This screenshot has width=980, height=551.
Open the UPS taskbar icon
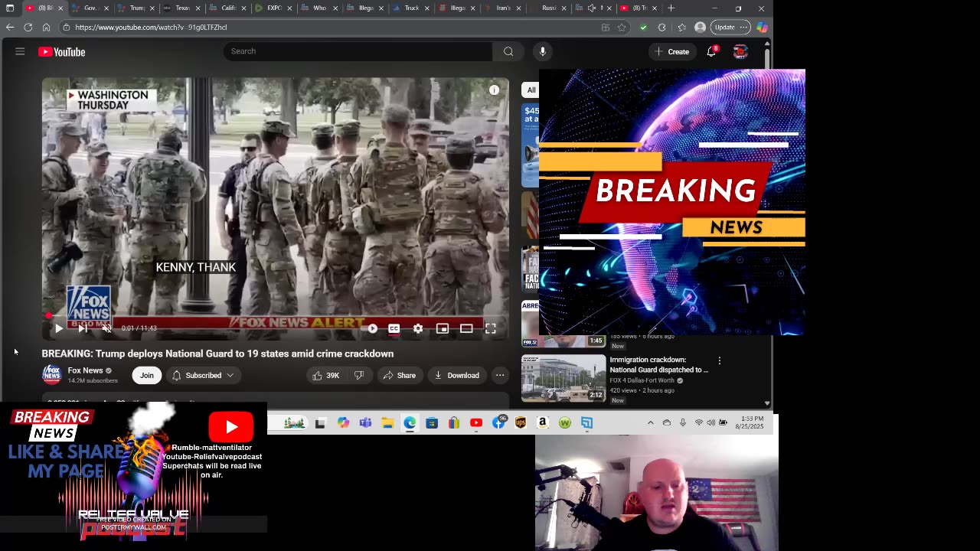click(521, 422)
